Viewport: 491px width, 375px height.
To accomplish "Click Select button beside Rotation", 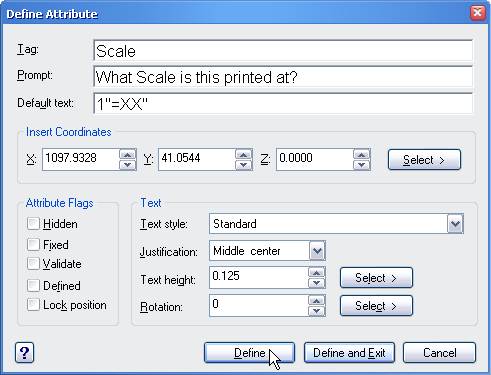I will [x=376, y=305].
